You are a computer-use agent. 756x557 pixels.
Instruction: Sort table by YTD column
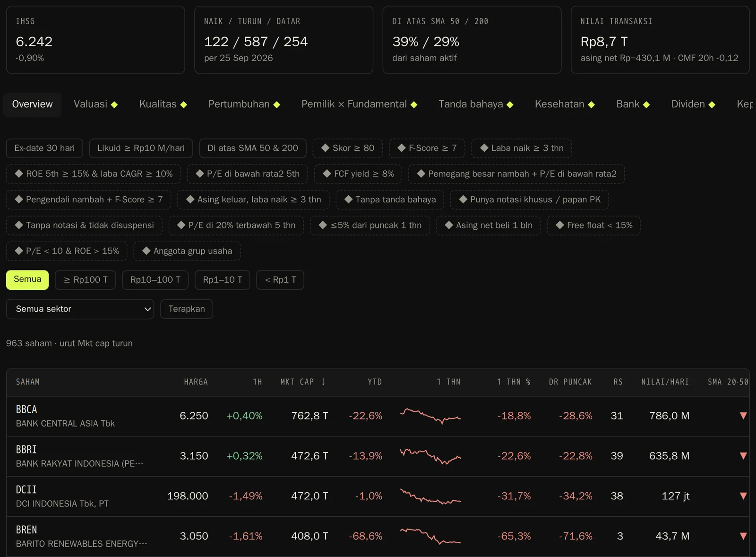(375, 382)
